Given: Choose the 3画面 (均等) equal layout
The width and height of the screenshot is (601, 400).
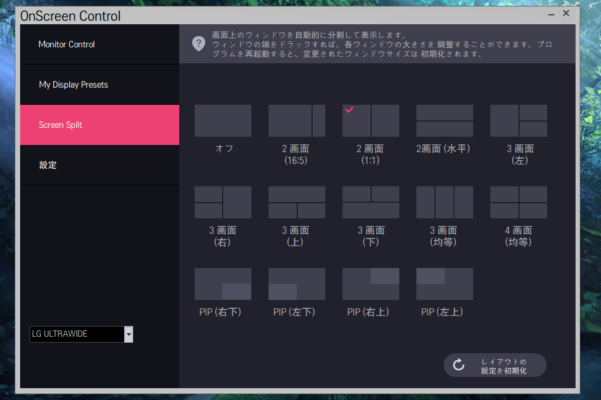Looking at the screenshot, I should pos(445,202).
